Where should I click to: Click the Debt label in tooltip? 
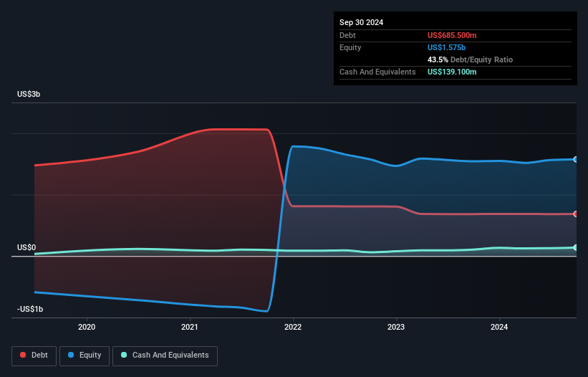point(347,35)
